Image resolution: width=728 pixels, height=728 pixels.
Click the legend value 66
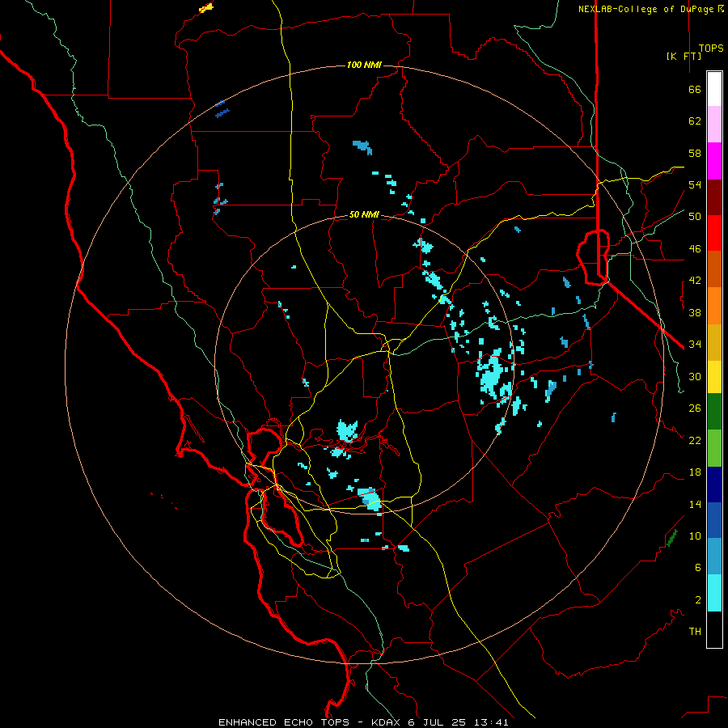pos(695,89)
